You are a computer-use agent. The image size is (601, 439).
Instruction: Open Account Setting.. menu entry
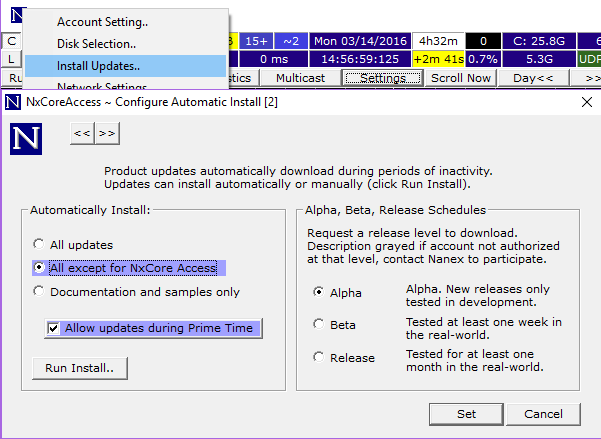tap(126, 22)
